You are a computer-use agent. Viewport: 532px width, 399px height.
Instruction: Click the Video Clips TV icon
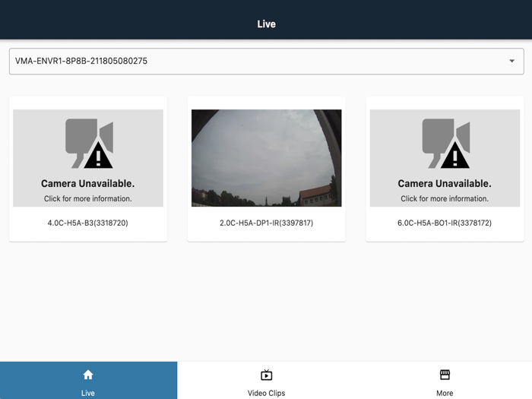266,375
